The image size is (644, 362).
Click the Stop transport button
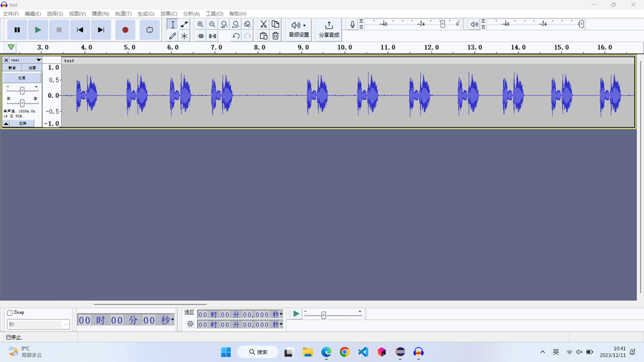[x=59, y=30]
